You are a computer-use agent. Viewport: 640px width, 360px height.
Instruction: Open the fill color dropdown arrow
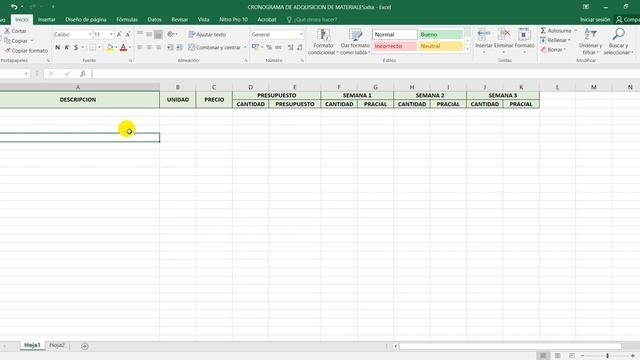[116, 48]
